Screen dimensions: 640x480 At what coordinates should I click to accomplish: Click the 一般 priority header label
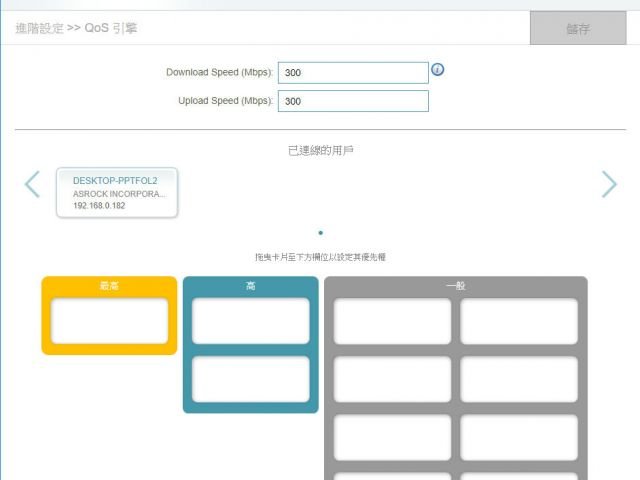456,285
